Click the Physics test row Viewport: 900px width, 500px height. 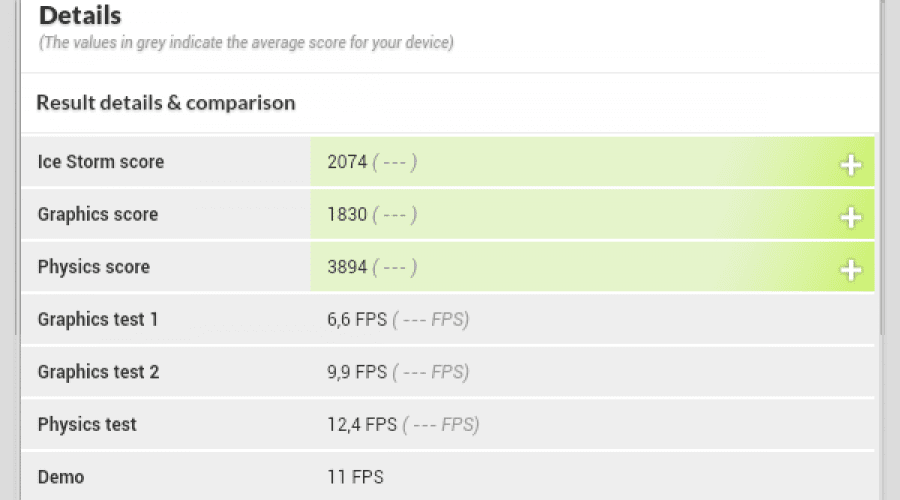tap(448, 425)
